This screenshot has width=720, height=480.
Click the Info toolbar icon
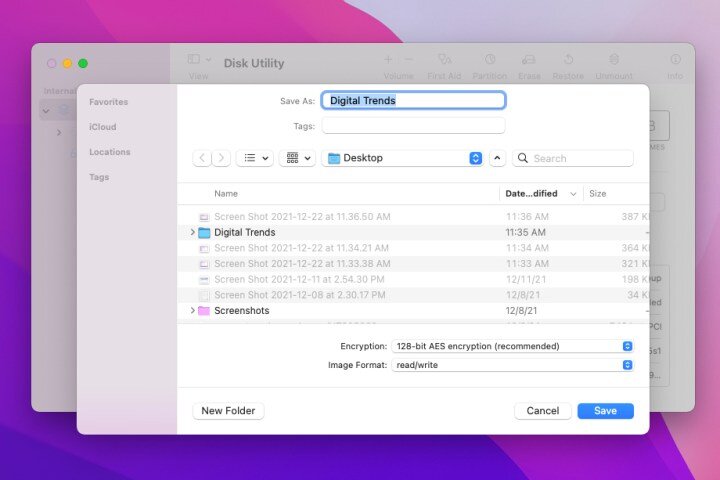(675, 59)
